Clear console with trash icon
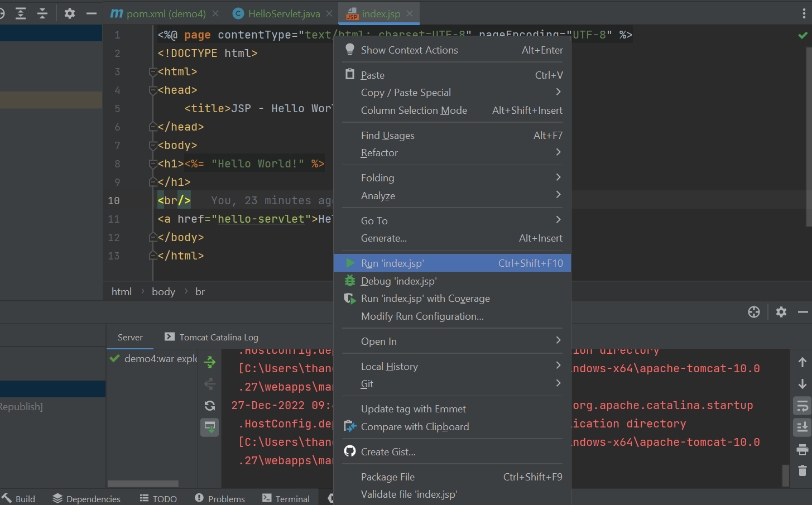 pyautogui.click(x=803, y=471)
